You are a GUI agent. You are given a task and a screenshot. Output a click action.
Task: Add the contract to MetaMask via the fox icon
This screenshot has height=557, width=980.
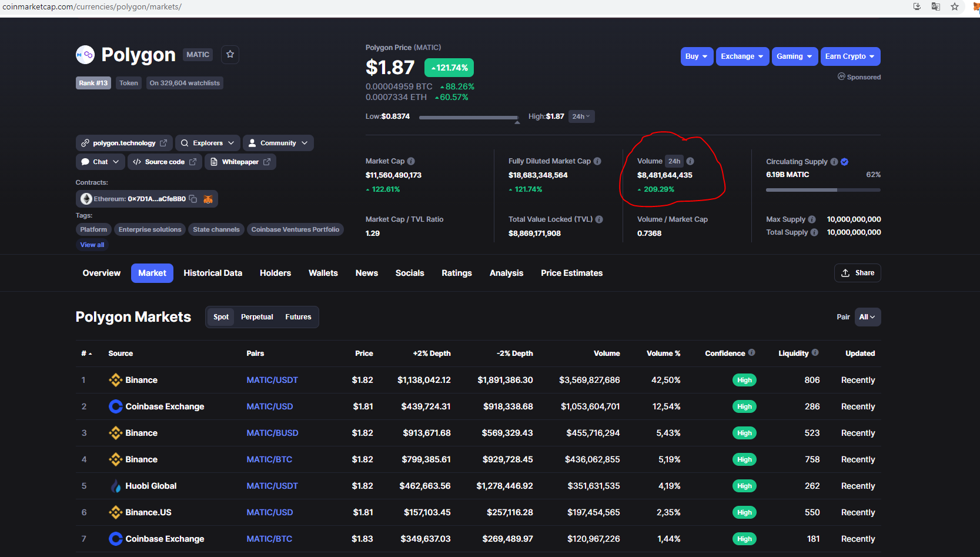[208, 199]
